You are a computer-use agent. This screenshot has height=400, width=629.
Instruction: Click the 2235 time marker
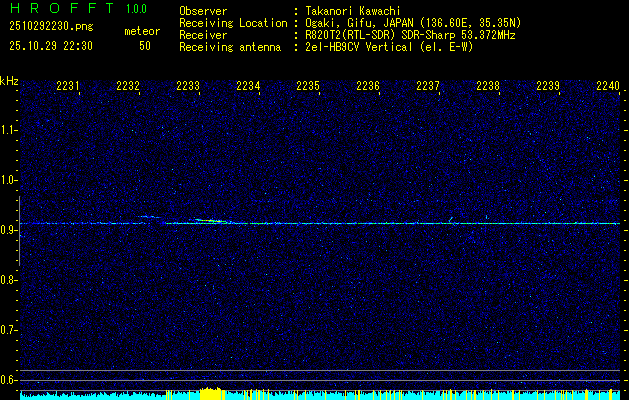(x=308, y=87)
